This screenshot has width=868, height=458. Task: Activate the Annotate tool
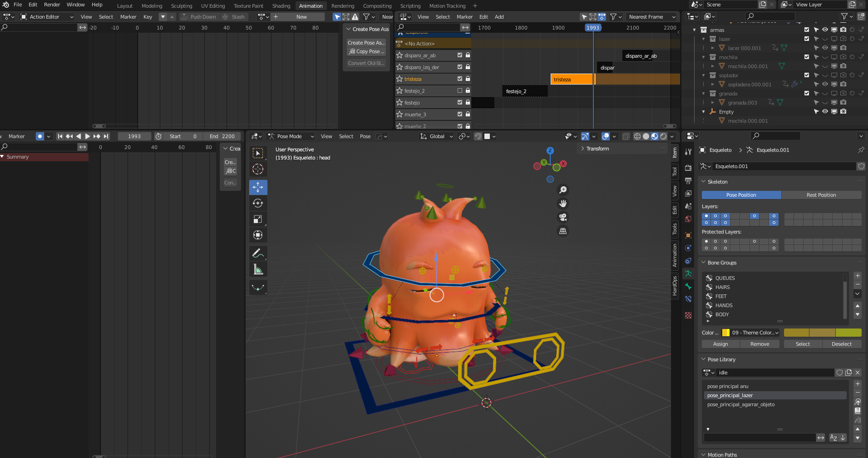258,254
